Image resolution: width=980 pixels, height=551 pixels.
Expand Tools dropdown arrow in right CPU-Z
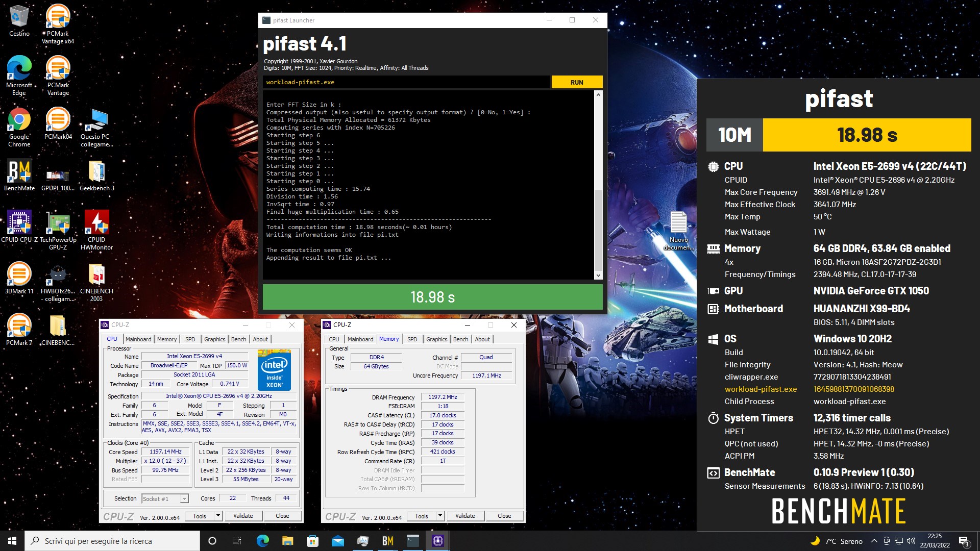[440, 516]
